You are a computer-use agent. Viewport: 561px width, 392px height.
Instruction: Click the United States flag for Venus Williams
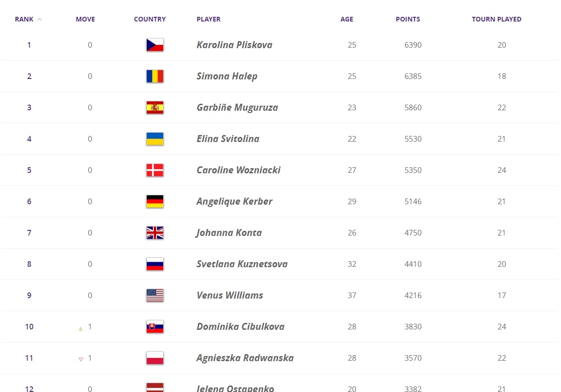pyautogui.click(x=155, y=296)
